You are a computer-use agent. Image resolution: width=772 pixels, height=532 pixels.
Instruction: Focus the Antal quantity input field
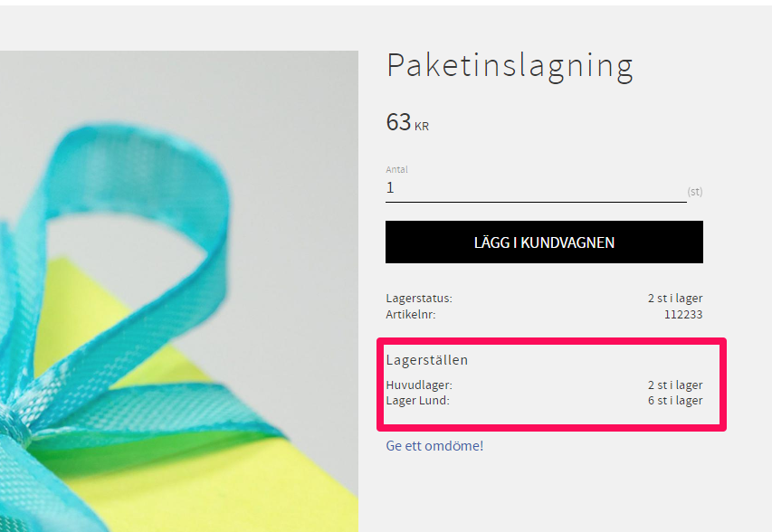pos(536,188)
